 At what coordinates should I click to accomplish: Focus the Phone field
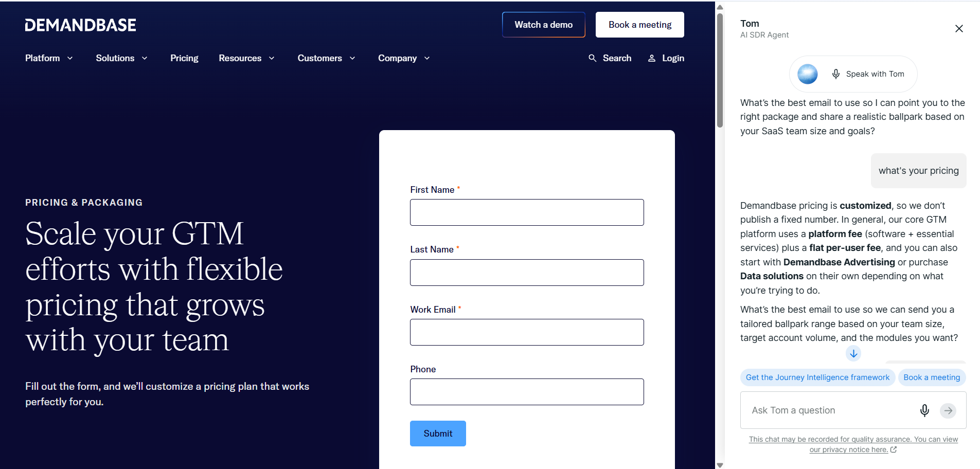click(527, 392)
